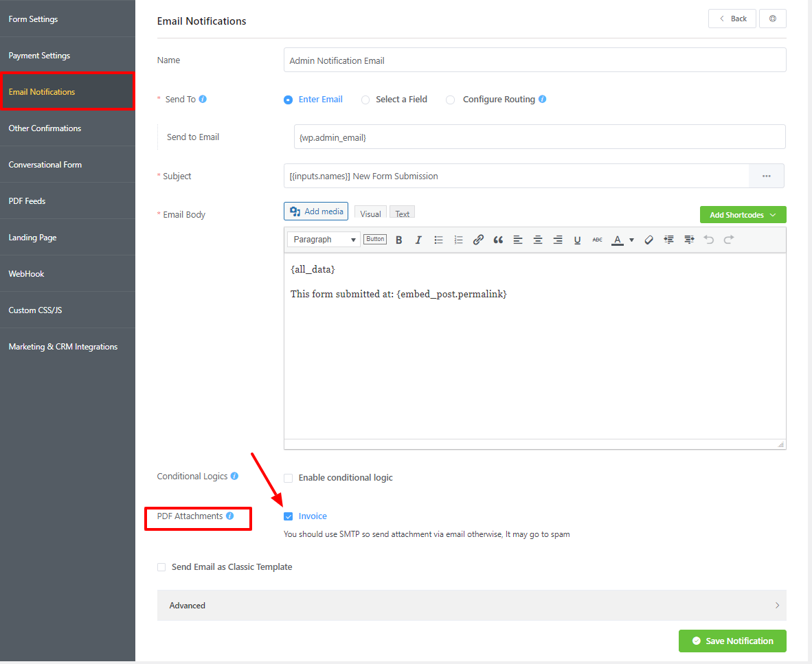812x664 pixels.
Task: Save the notification
Action: (x=732, y=641)
